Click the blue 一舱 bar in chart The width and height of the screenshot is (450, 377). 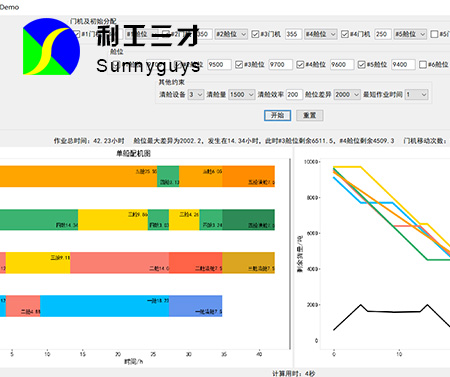[x=104, y=306]
